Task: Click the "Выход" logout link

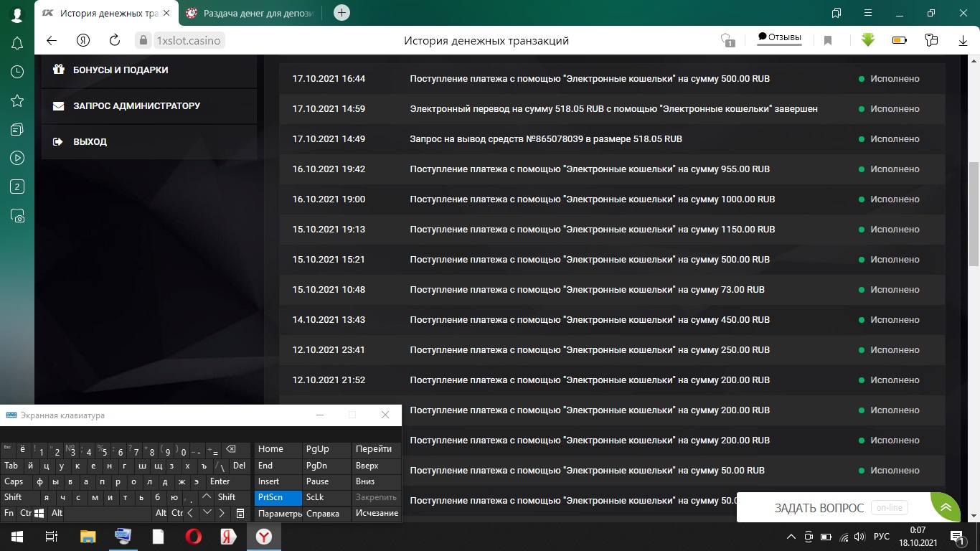Action: (90, 142)
